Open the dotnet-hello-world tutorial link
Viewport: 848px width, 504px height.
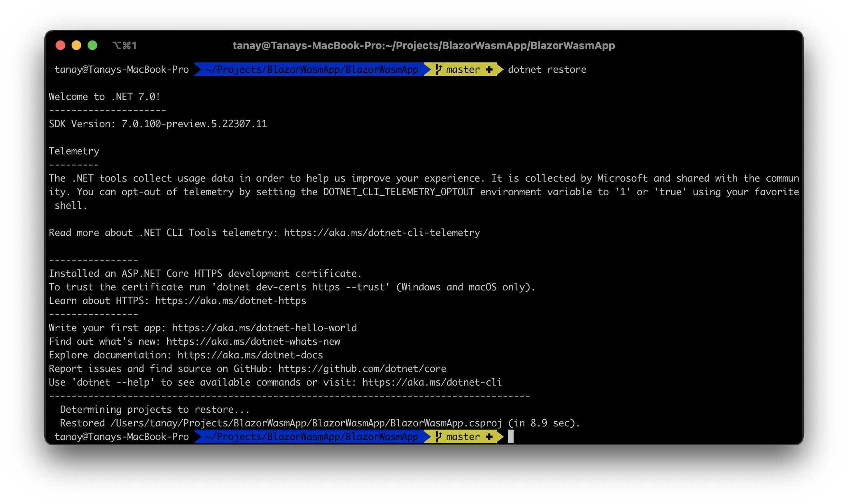click(264, 328)
